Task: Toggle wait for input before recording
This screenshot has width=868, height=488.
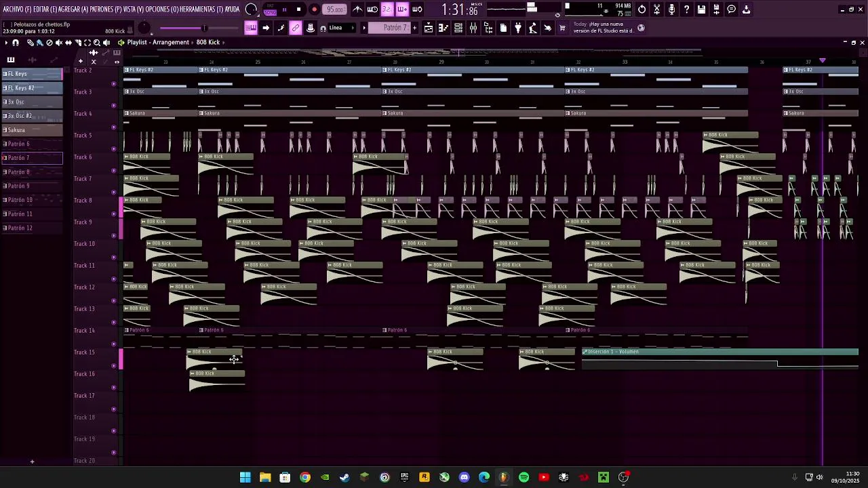Action: click(x=372, y=9)
